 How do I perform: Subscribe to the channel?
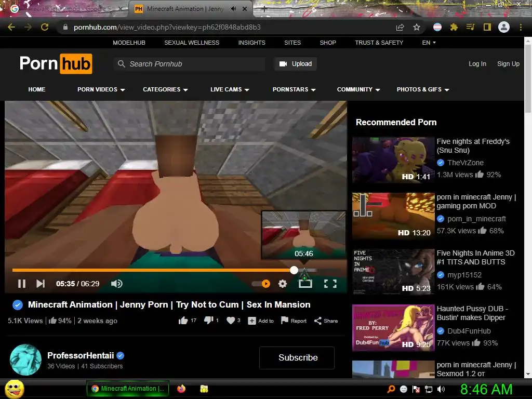pos(297,358)
